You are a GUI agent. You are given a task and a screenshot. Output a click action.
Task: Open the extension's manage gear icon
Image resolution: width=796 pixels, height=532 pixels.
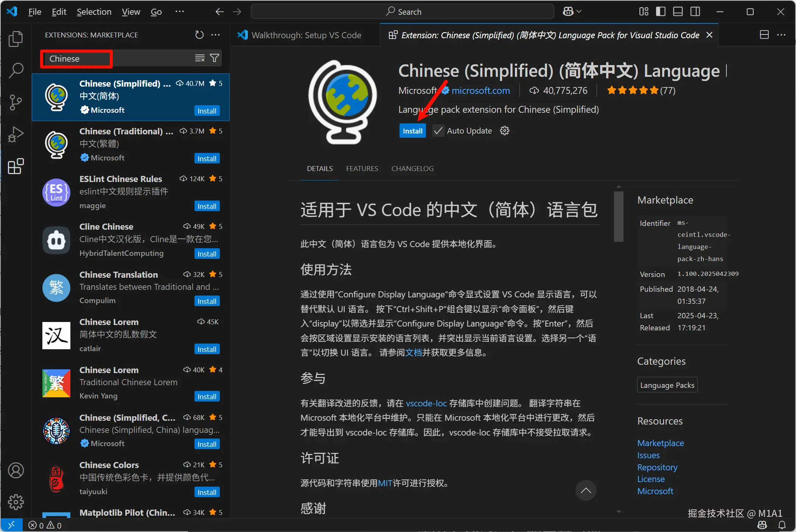[504, 131]
